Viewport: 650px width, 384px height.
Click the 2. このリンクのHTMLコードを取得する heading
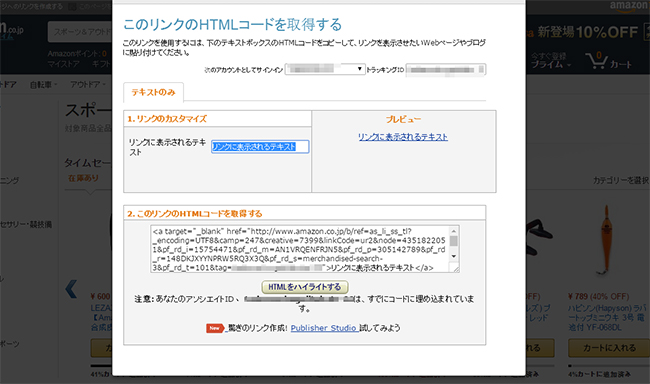click(x=194, y=214)
